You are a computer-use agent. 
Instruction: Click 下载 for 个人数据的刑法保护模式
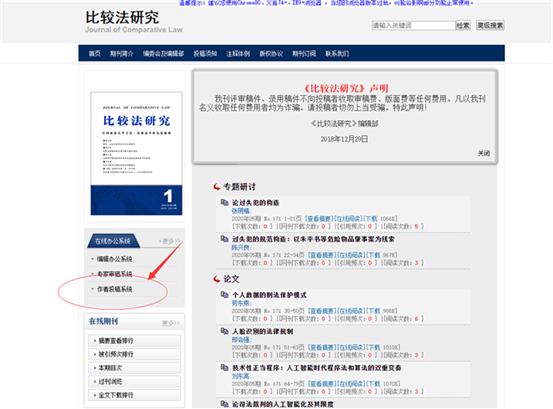(373, 311)
